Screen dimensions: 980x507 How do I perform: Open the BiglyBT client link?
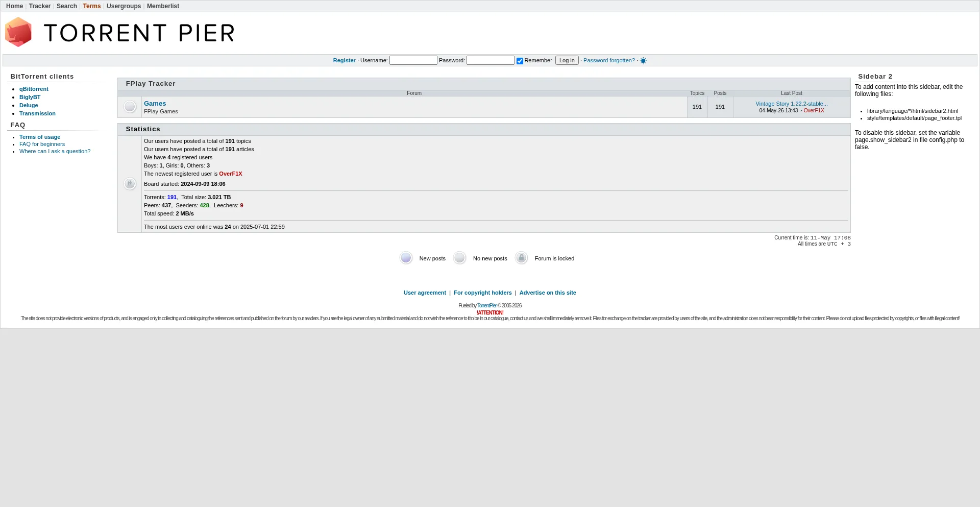pos(30,97)
